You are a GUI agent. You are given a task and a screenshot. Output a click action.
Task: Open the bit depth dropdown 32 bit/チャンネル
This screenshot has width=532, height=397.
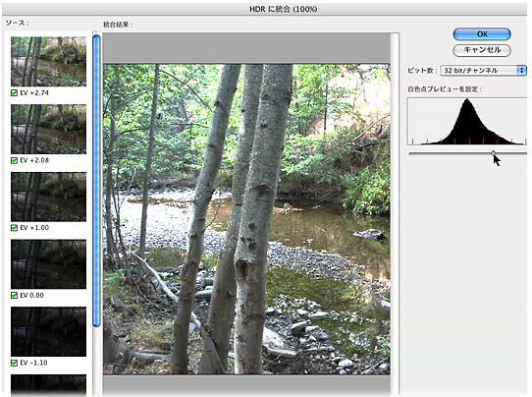coord(483,71)
